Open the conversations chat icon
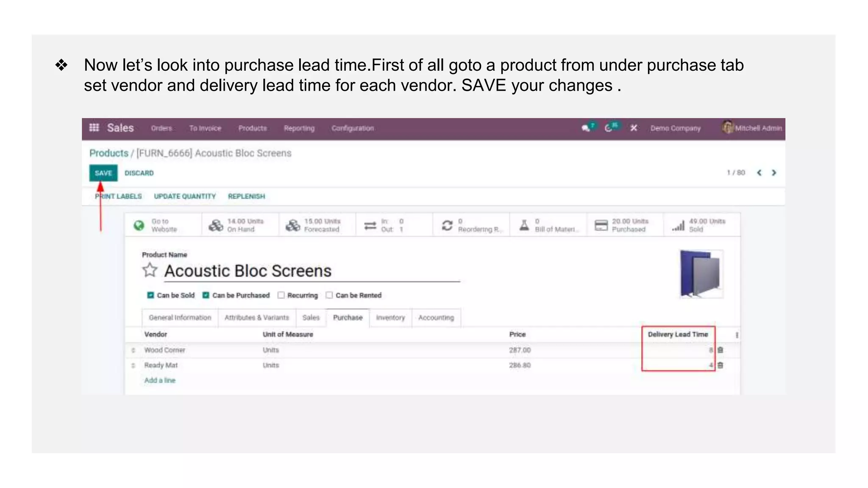The width and height of the screenshot is (868, 488). pyautogui.click(x=587, y=128)
